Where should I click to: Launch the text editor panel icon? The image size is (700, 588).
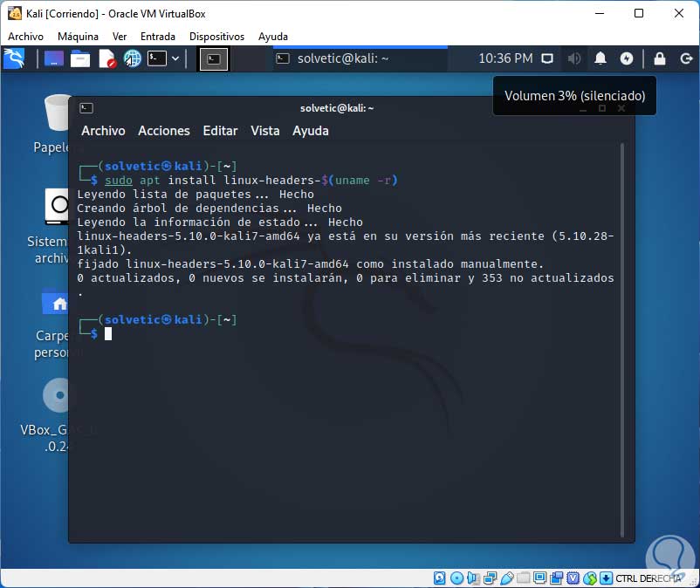(x=107, y=59)
